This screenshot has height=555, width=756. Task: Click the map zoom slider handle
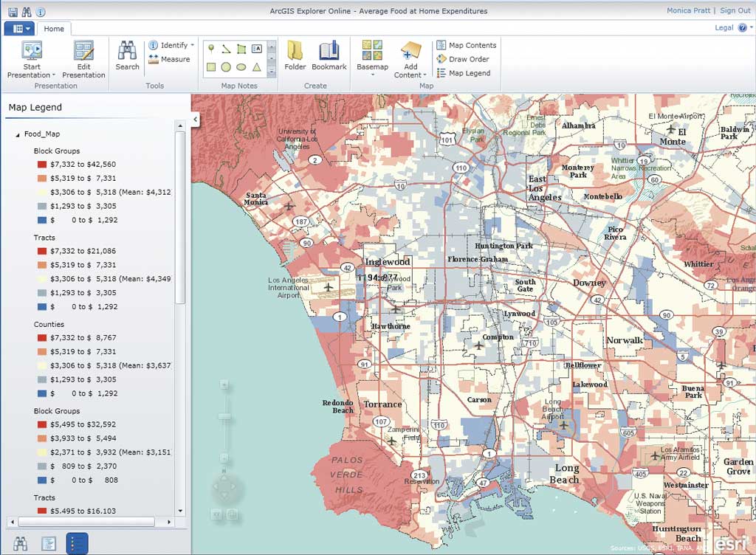point(224,418)
